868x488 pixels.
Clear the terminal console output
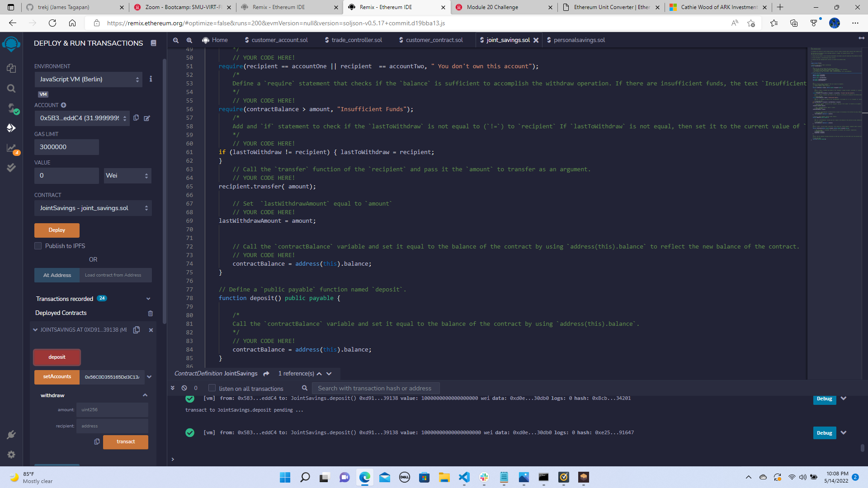pyautogui.click(x=184, y=388)
